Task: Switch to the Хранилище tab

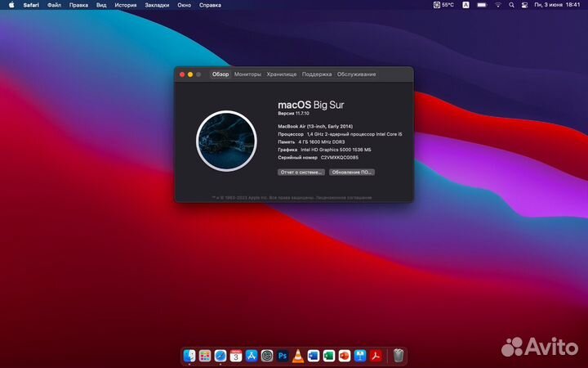Action: (x=282, y=74)
